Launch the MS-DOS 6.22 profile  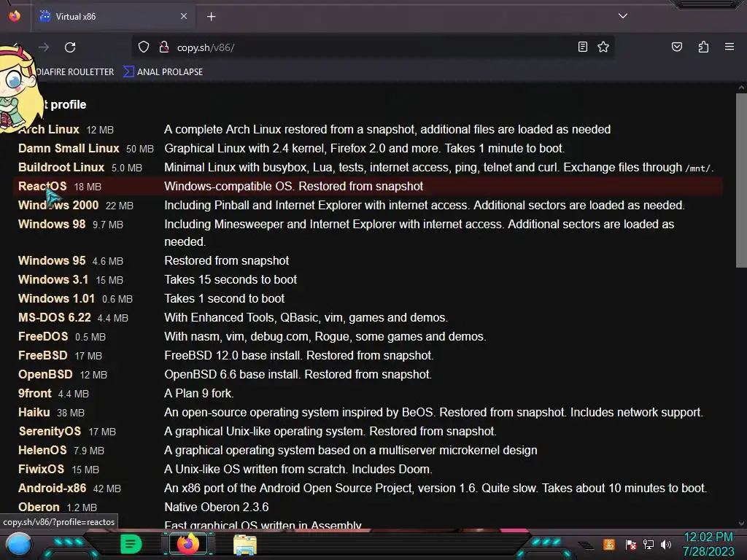coord(54,318)
